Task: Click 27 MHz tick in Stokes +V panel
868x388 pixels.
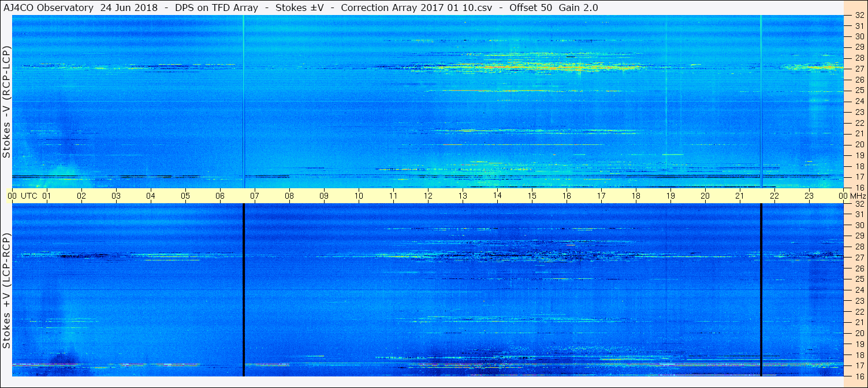Action: [x=859, y=258]
